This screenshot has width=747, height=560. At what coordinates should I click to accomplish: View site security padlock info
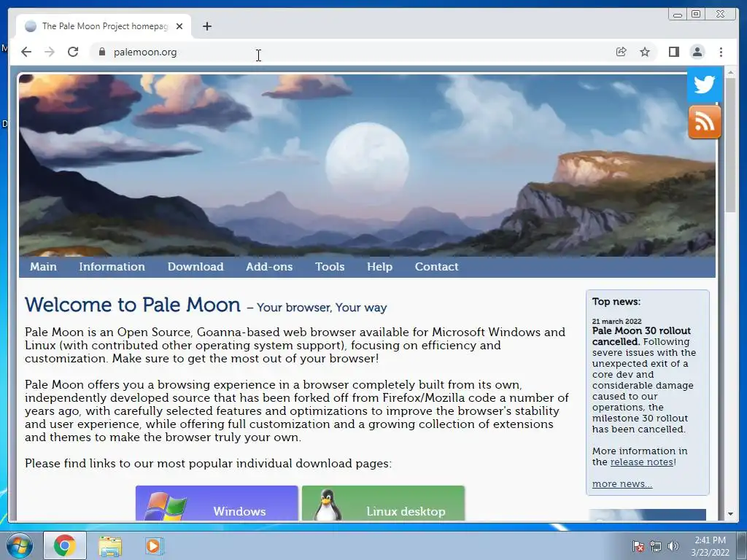coord(101,52)
